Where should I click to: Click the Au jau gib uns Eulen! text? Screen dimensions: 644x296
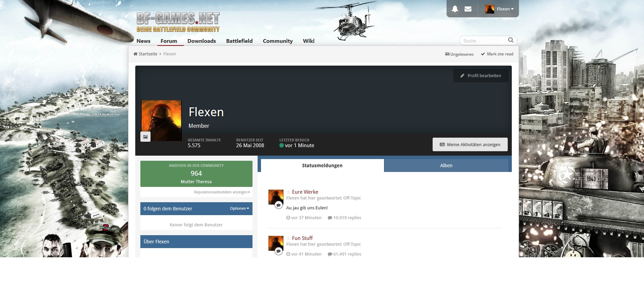(307, 208)
